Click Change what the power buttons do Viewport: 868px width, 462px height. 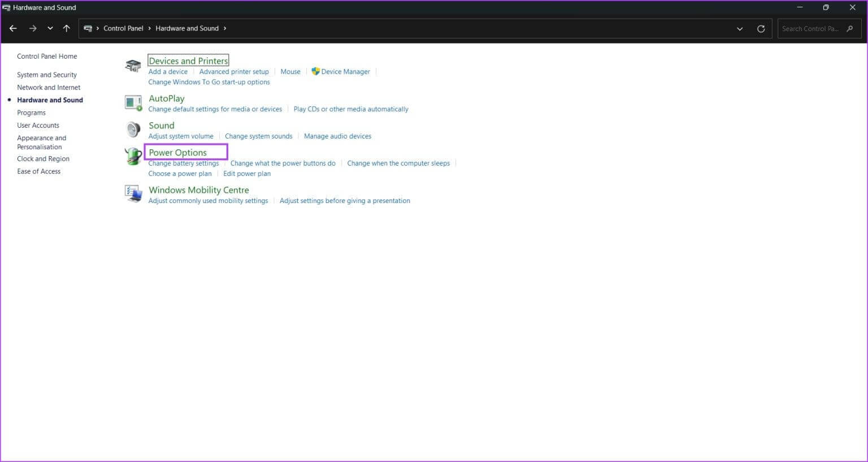pos(283,163)
